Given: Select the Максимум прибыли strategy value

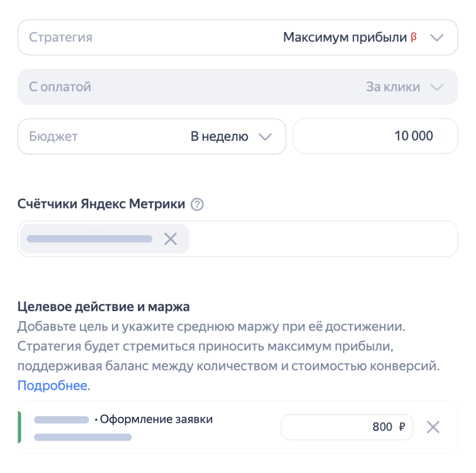Looking at the screenshot, I should click(x=345, y=37).
